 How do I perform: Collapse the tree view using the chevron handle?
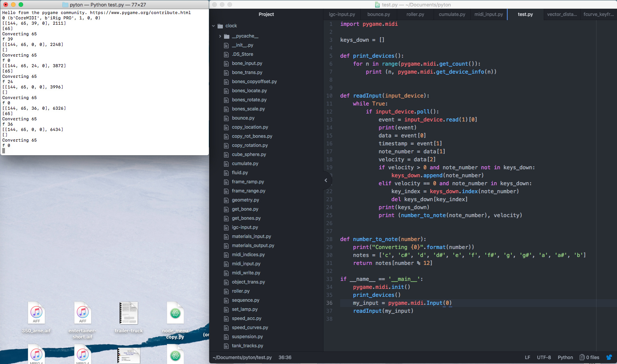pyautogui.click(x=326, y=180)
